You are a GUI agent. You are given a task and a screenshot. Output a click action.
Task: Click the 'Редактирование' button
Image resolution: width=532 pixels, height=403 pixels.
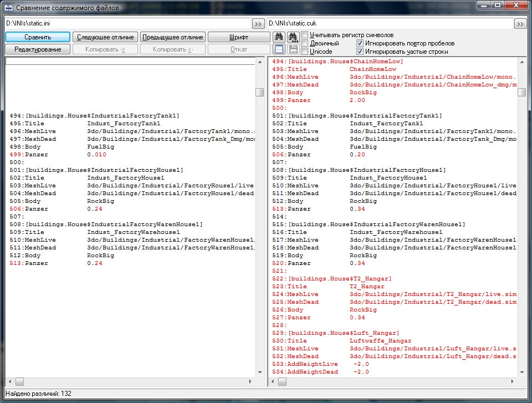click(x=38, y=49)
